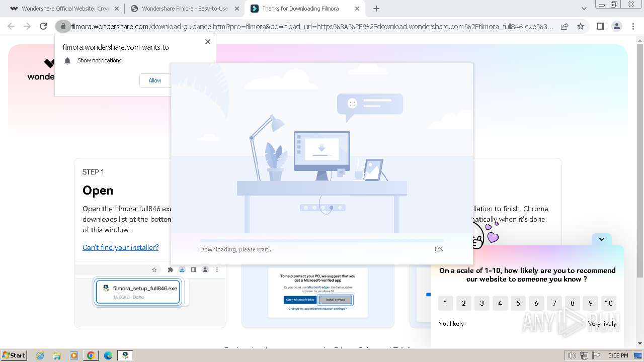Open Can't find your installer link
This screenshot has height=362, width=644.
[x=120, y=247]
